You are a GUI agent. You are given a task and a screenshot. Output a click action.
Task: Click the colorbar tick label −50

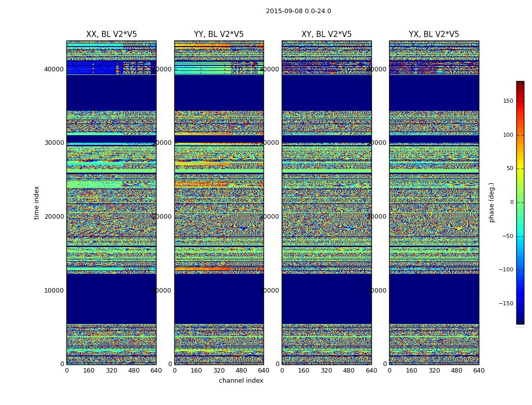[508, 236]
